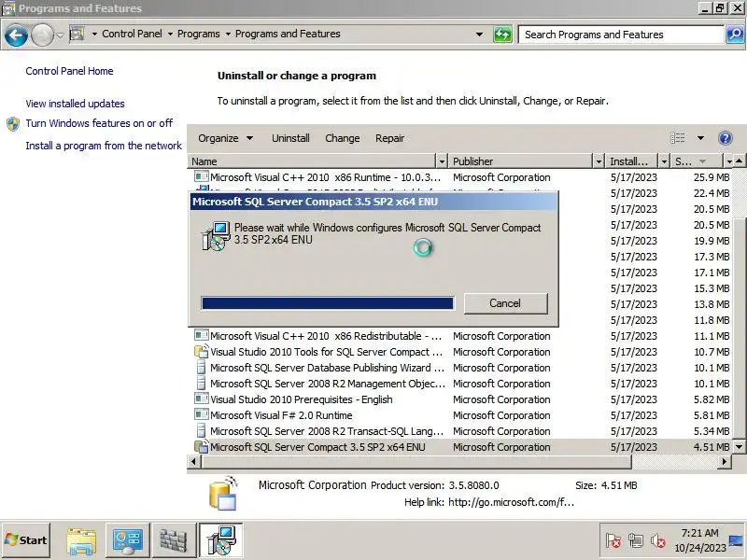Screen dimensions: 747x560
Task: Open Server Manager taskbar icon
Action: pos(127,540)
